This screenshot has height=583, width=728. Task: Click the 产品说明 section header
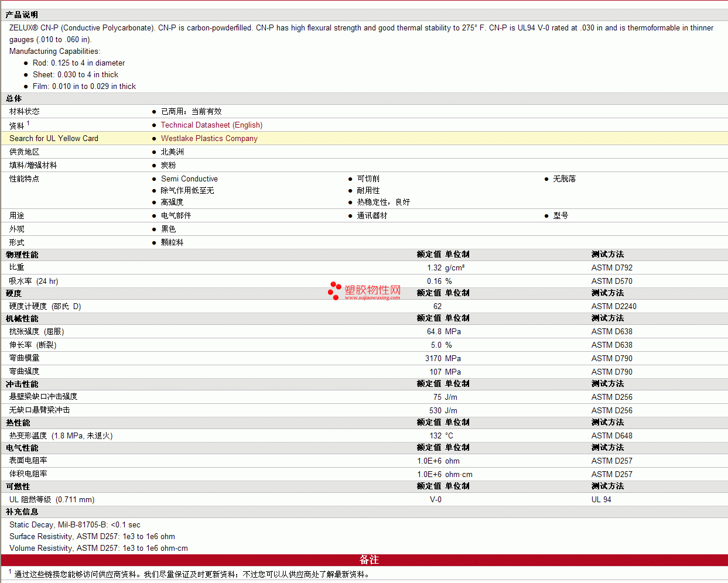point(22,15)
